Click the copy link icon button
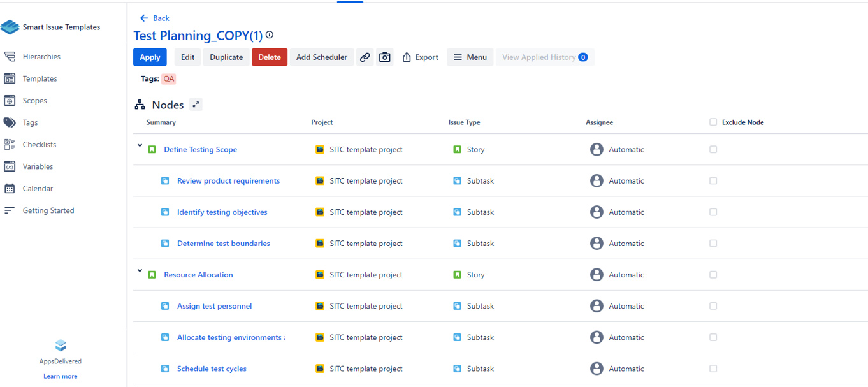This screenshot has height=387, width=868. 365,57
